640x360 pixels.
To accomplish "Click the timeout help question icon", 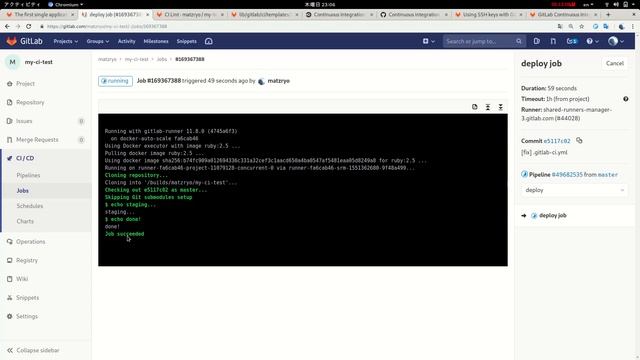I will click(x=626, y=99).
